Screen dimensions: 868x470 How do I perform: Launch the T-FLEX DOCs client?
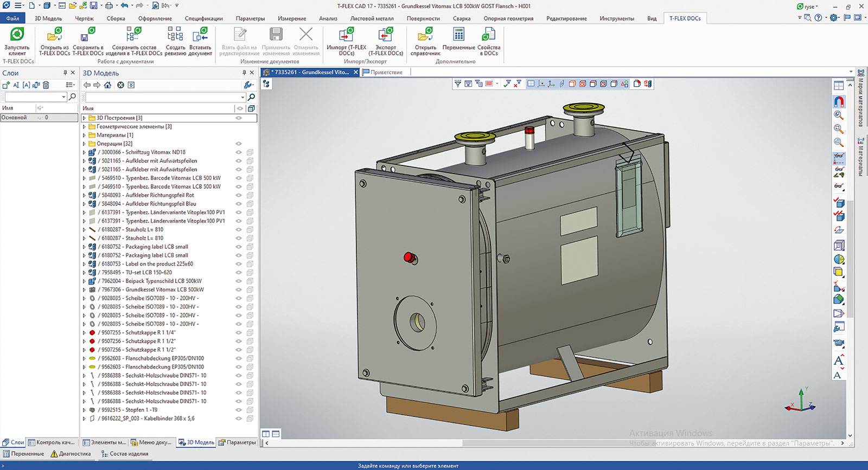[x=17, y=42]
